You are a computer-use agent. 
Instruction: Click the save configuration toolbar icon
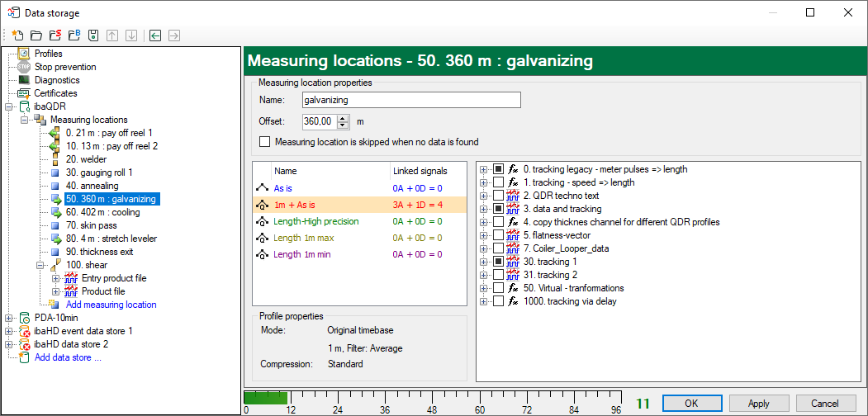93,36
